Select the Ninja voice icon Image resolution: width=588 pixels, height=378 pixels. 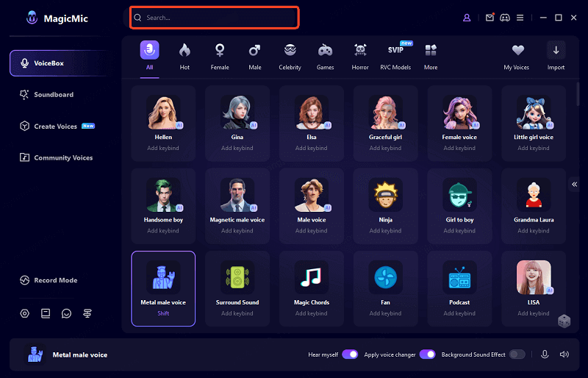tap(385, 195)
